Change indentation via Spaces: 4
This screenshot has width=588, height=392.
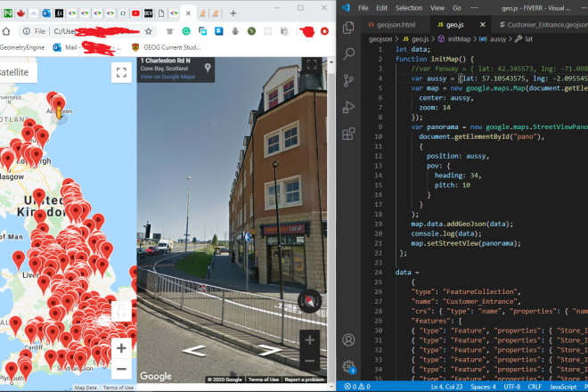484,387
